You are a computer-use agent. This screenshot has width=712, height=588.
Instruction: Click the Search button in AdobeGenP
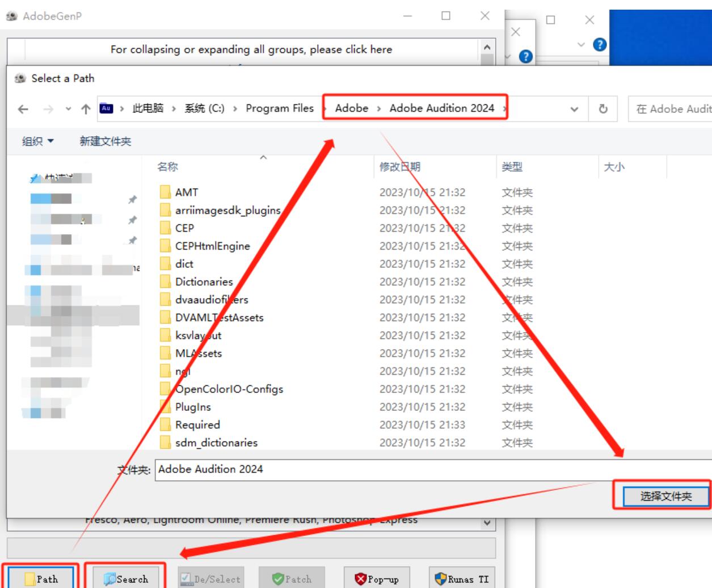(x=126, y=578)
